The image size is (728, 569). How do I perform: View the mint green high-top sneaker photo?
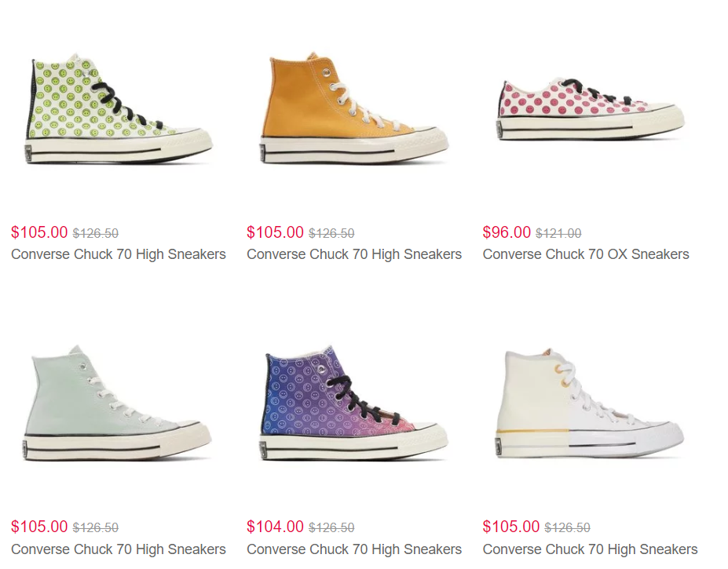click(118, 403)
